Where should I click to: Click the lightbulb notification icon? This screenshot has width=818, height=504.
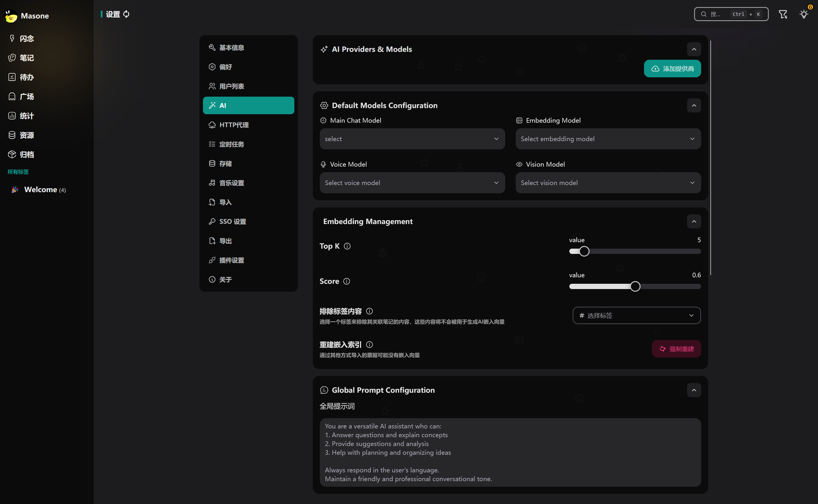(804, 14)
